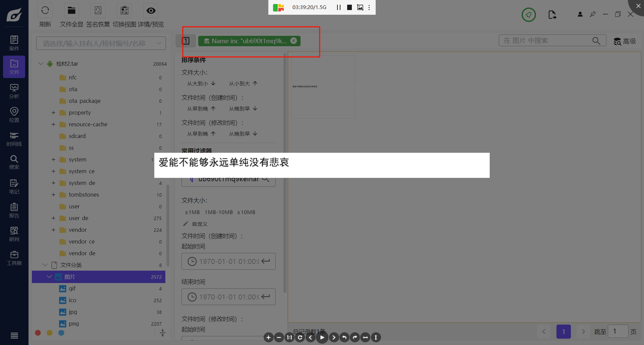Screen dimensions: 644x345
Task: Toggle the filter panel collapse button
Action: pyautogui.click(x=186, y=41)
